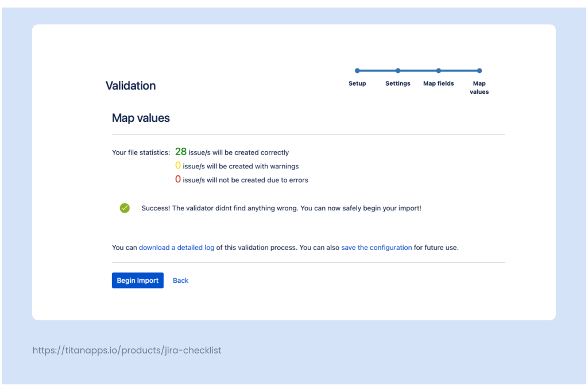Click the final Map values step dot
Image resolution: width=588 pixels, height=392 pixels.
click(x=479, y=71)
